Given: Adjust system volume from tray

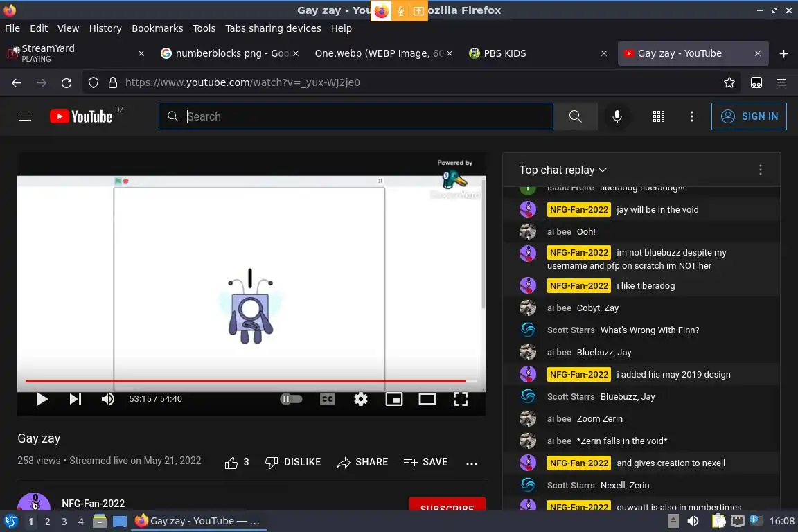Looking at the screenshot, I should (693, 522).
